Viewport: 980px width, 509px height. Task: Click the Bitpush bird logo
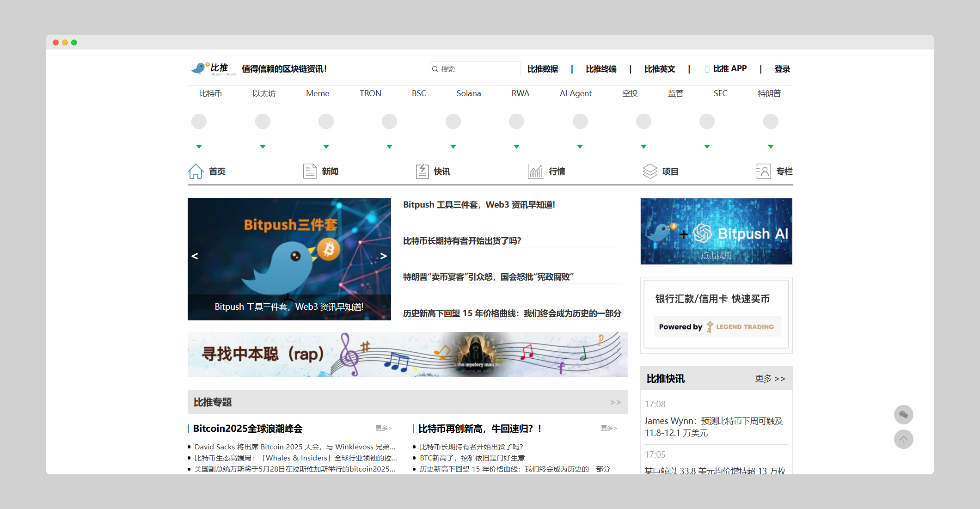tap(200, 68)
